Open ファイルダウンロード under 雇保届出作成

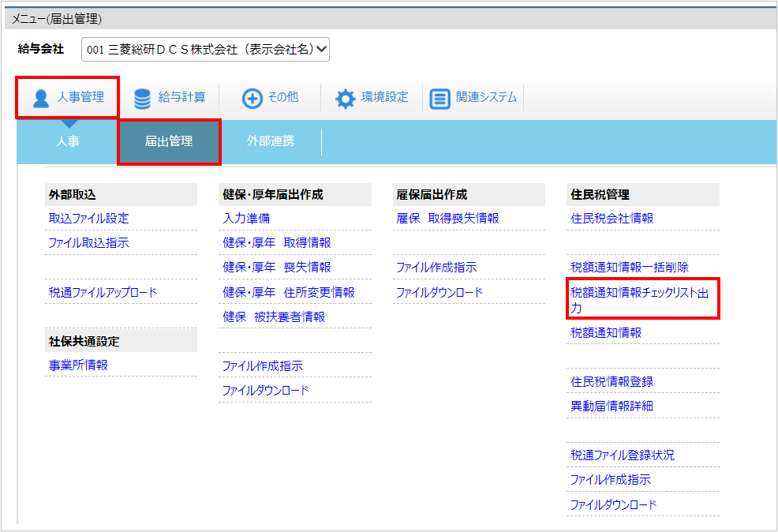click(x=439, y=292)
